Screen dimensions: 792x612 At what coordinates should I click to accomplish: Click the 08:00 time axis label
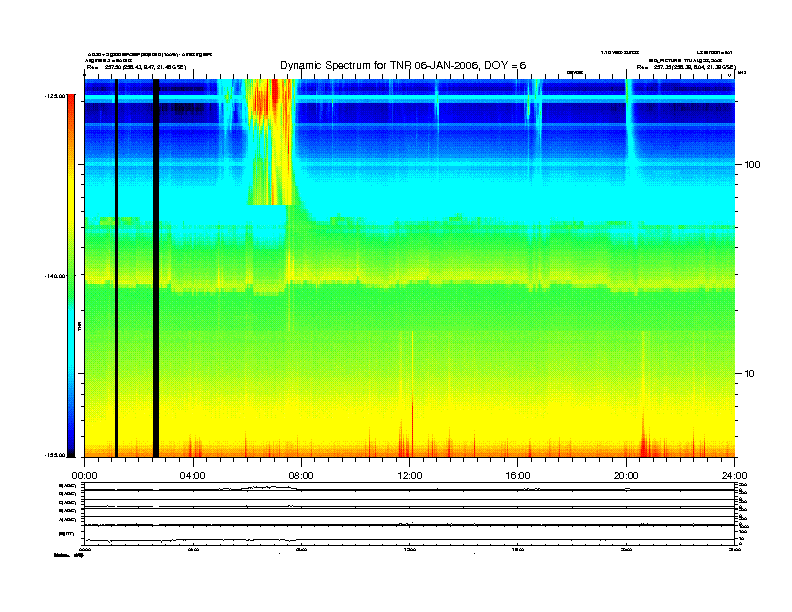(301, 476)
